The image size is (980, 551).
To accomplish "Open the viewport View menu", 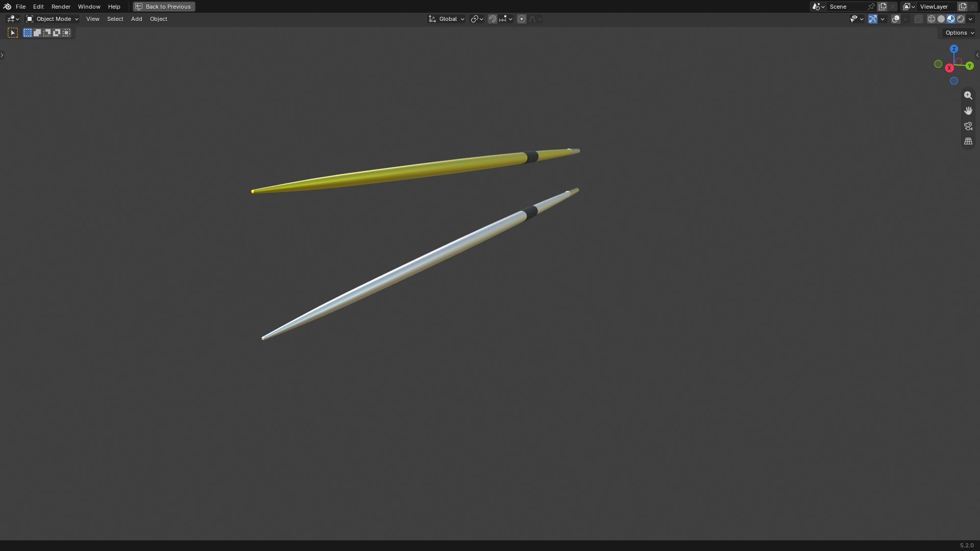I will [92, 19].
